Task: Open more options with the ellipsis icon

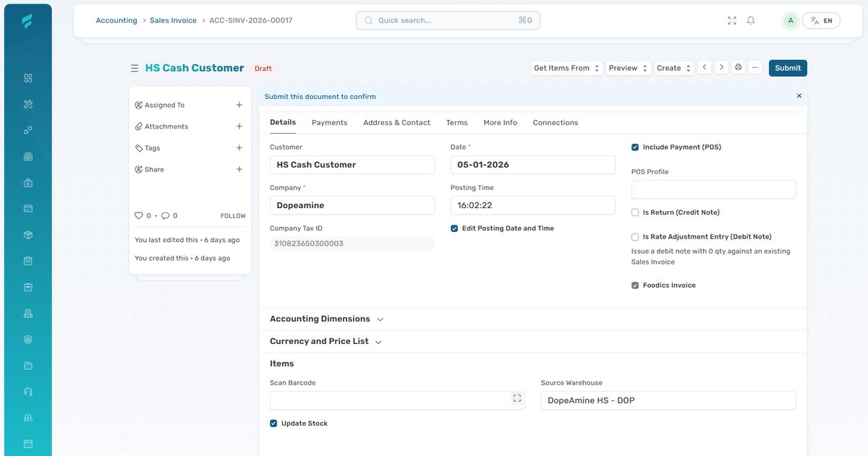Action: click(x=755, y=67)
